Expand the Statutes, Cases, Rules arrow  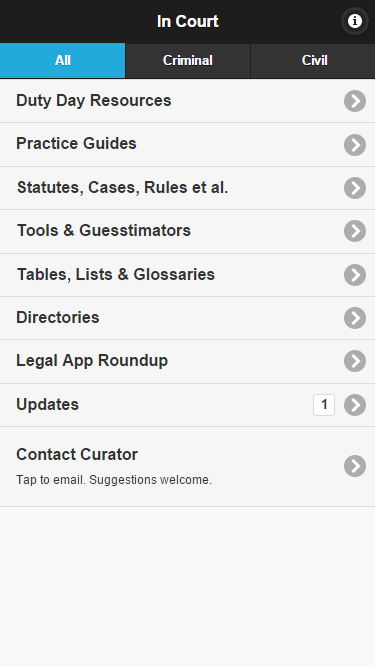(x=355, y=188)
